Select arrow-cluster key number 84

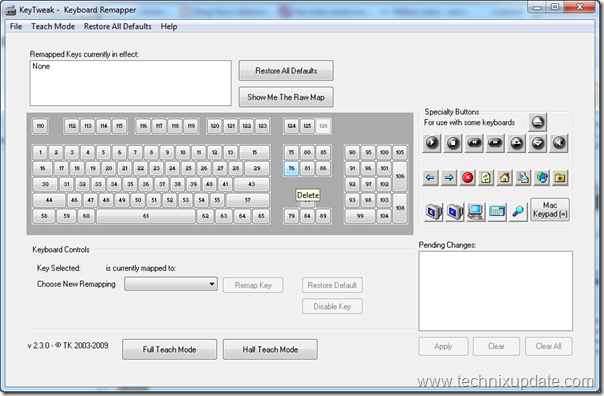(307, 216)
